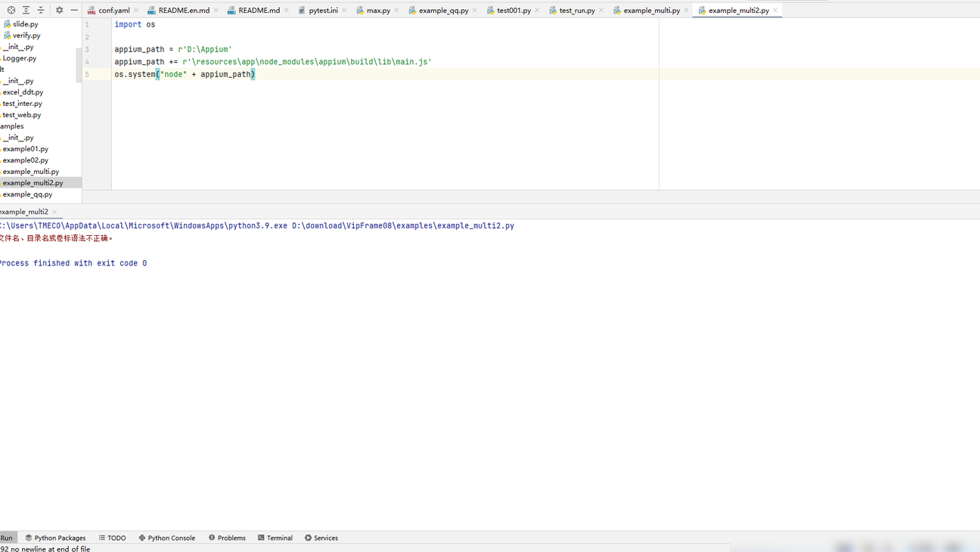Click the project tree vertical scrollbar

pos(79,65)
